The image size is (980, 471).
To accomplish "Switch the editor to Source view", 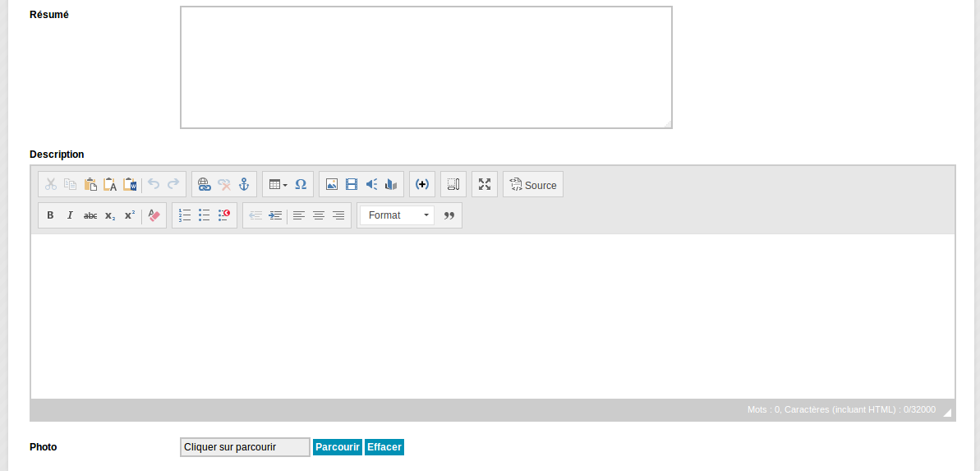I will tap(533, 184).
